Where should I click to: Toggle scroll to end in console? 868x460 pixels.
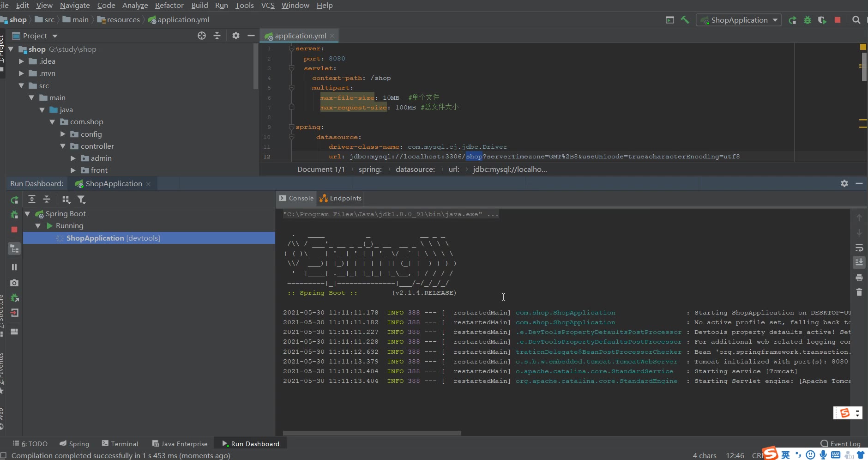(859, 262)
